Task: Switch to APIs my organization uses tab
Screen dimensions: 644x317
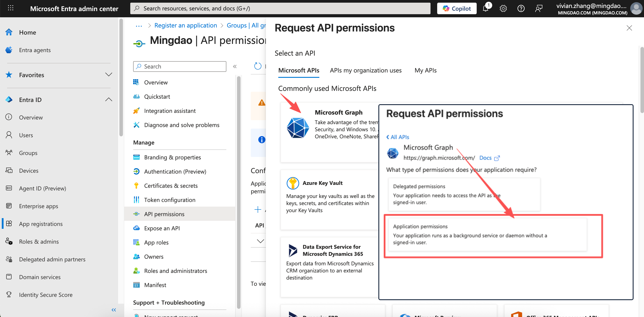Action: point(365,70)
